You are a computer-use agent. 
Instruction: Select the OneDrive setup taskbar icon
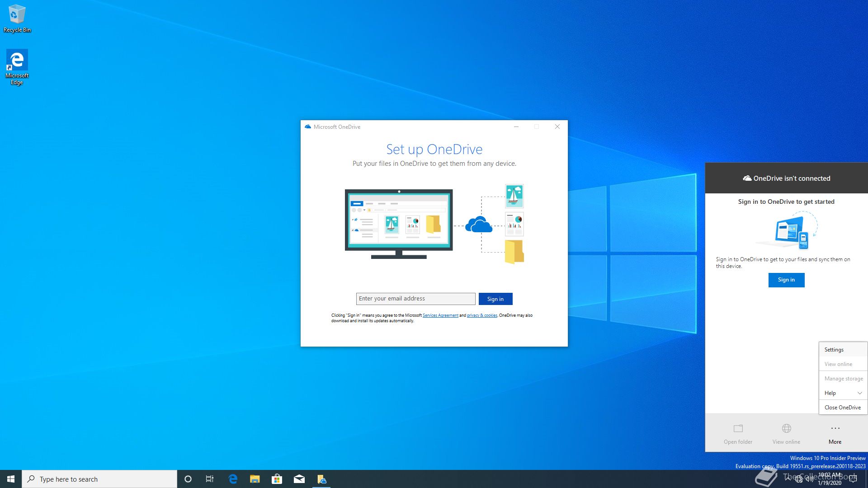(x=321, y=479)
